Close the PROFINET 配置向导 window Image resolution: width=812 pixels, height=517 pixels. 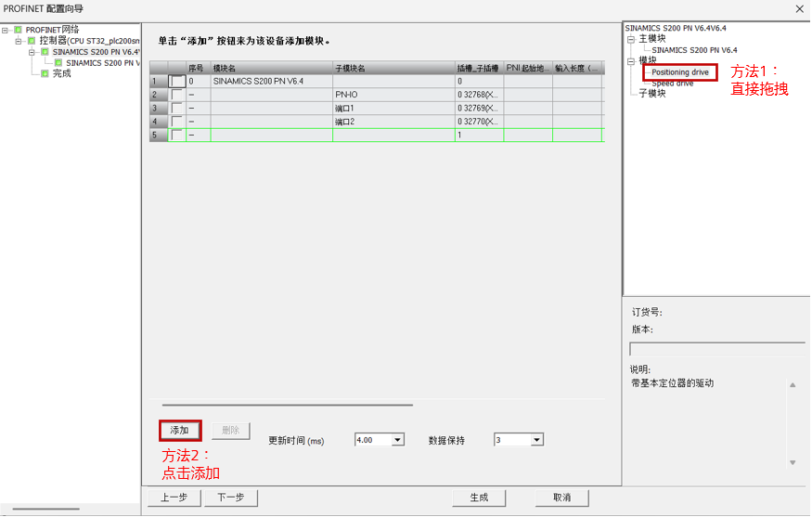click(x=799, y=8)
